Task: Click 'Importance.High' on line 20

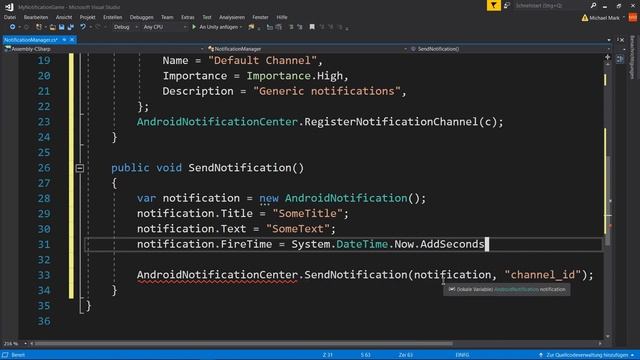Action: click(295, 76)
